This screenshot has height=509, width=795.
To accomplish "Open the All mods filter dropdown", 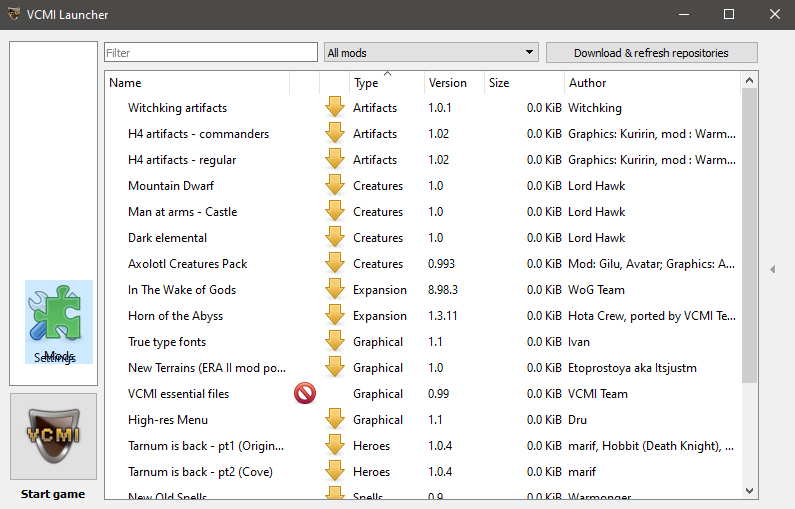I will (431, 53).
